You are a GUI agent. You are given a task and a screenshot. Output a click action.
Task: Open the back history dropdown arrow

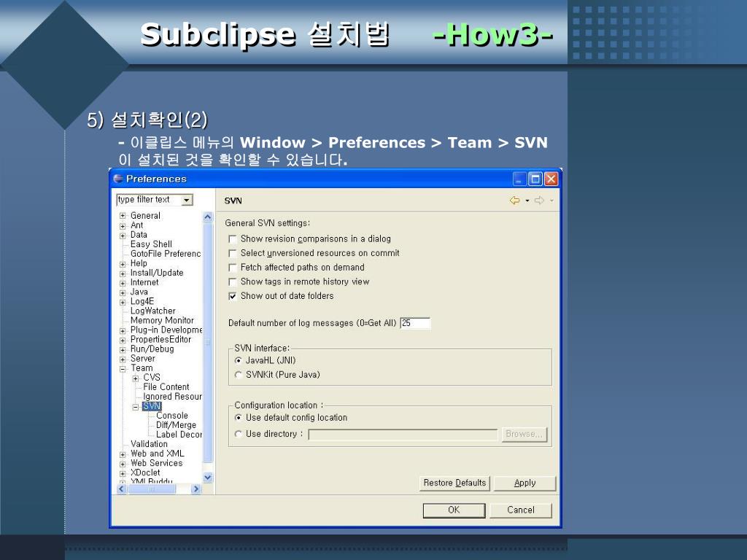(527, 201)
